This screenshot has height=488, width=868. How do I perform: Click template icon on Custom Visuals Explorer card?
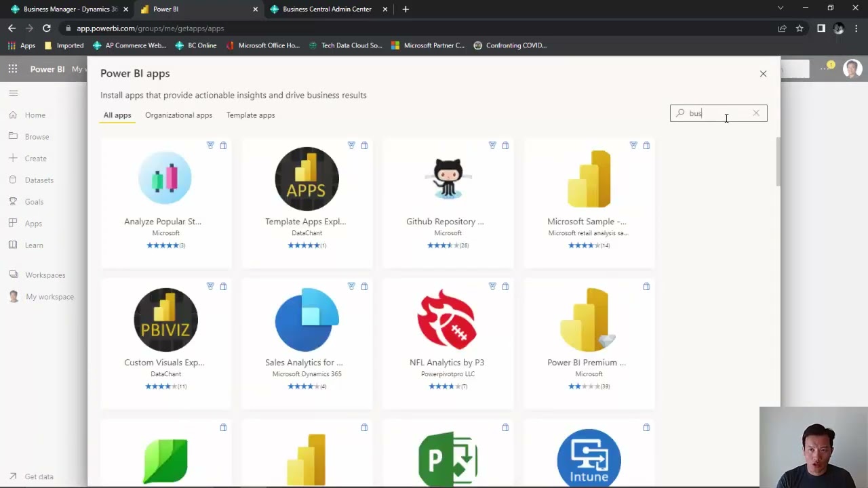210,286
